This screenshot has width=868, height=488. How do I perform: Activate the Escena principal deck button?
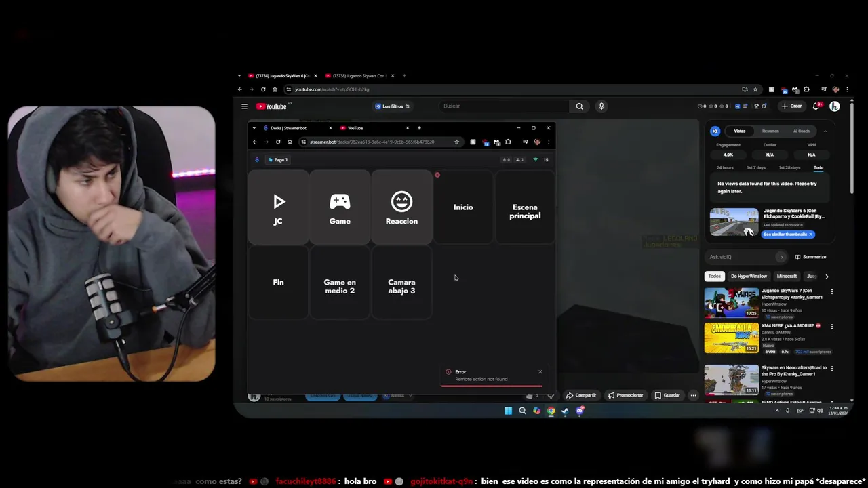[x=525, y=207]
